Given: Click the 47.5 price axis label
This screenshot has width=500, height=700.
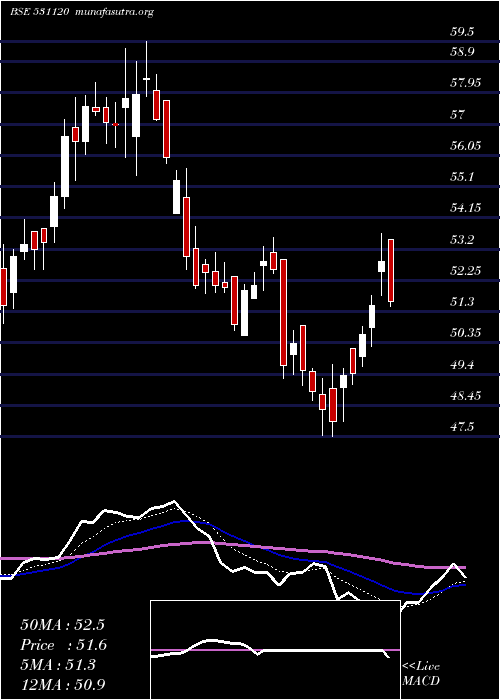Looking at the screenshot, I should [x=462, y=427].
